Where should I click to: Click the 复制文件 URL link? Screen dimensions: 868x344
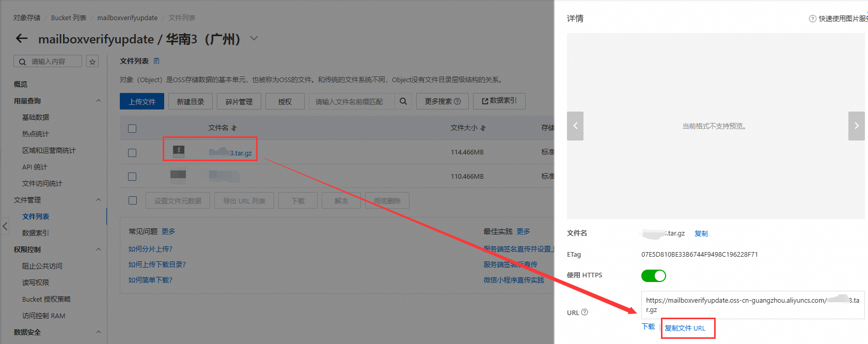pyautogui.click(x=685, y=328)
